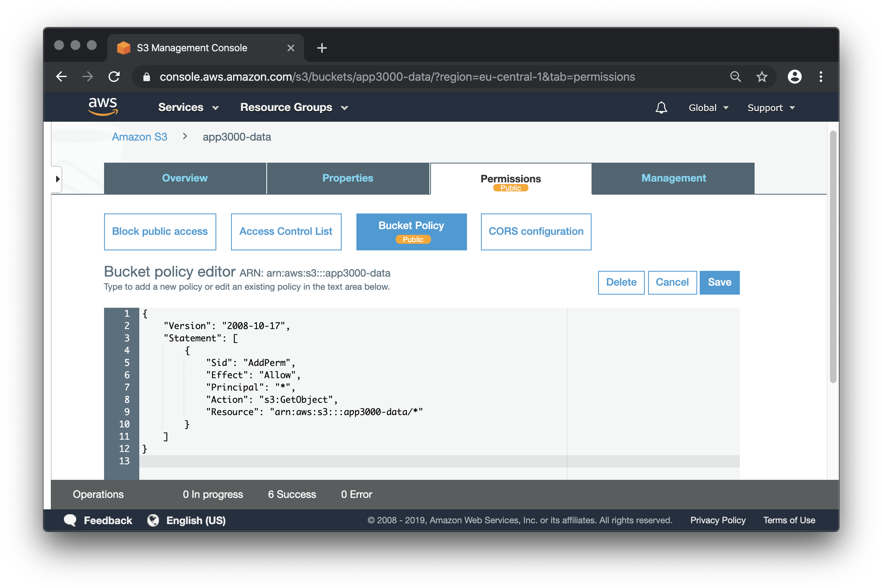Delete the bucket policy
The image size is (882, 588).
pyautogui.click(x=621, y=282)
